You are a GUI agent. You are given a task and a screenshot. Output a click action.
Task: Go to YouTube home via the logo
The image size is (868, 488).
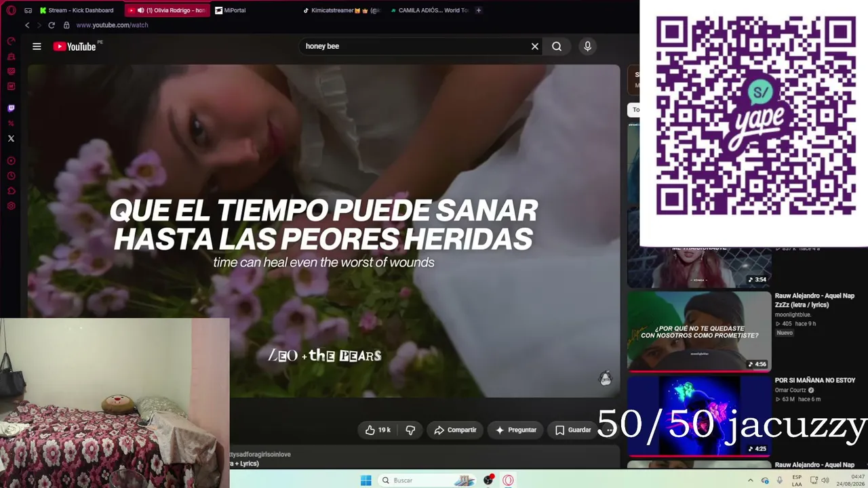click(75, 46)
